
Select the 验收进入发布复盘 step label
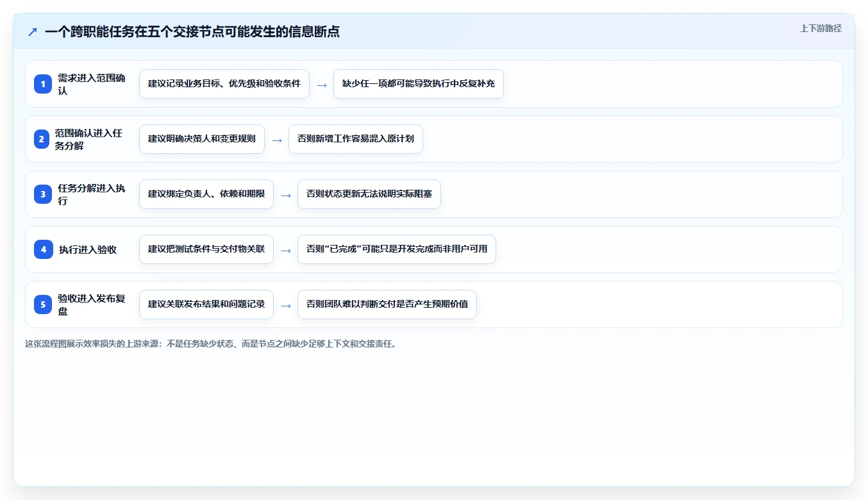pos(92,304)
